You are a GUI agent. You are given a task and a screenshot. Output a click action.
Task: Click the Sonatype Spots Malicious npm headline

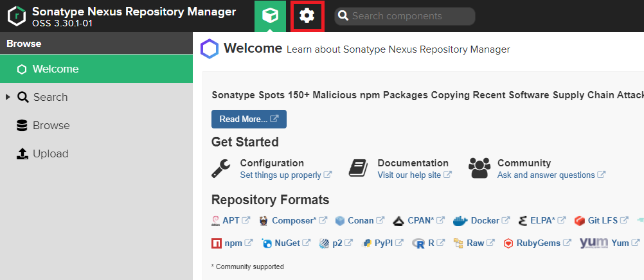[427, 95]
